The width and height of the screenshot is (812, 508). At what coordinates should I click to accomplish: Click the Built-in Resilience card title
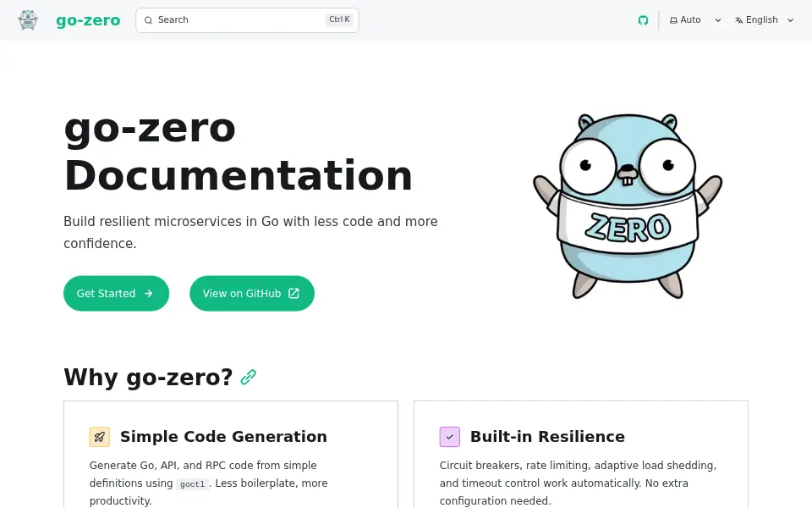[547, 437]
